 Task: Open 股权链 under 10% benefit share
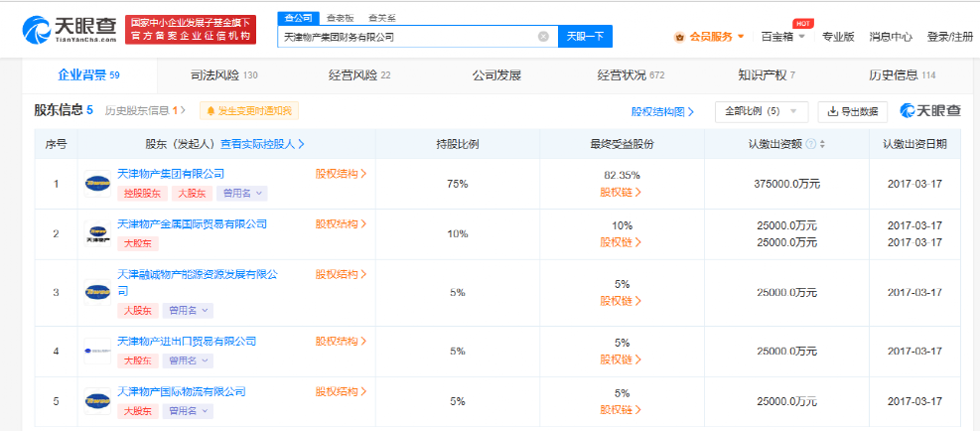click(621, 242)
